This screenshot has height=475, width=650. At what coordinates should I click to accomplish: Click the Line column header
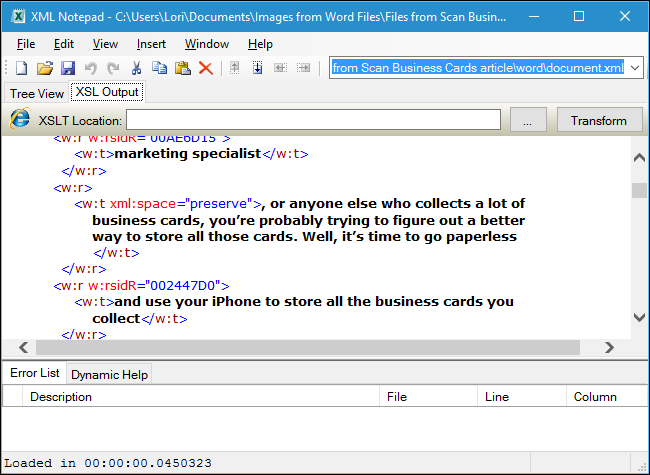point(522,397)
